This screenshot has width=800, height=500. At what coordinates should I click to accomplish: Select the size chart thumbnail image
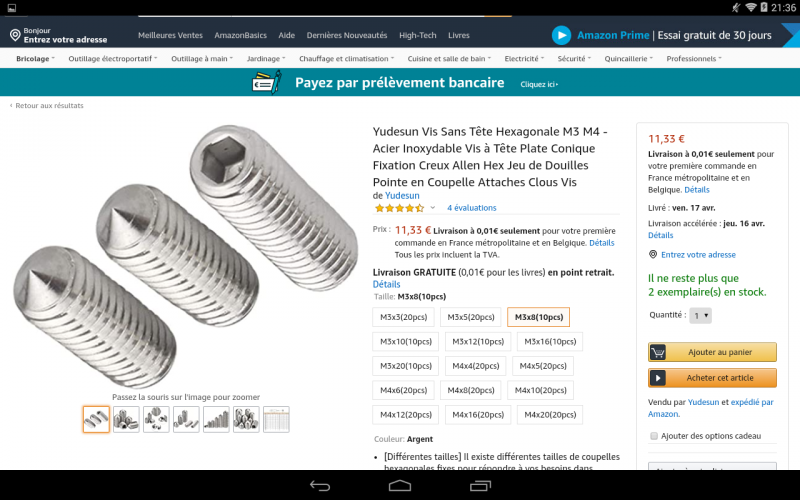(276, 419)
